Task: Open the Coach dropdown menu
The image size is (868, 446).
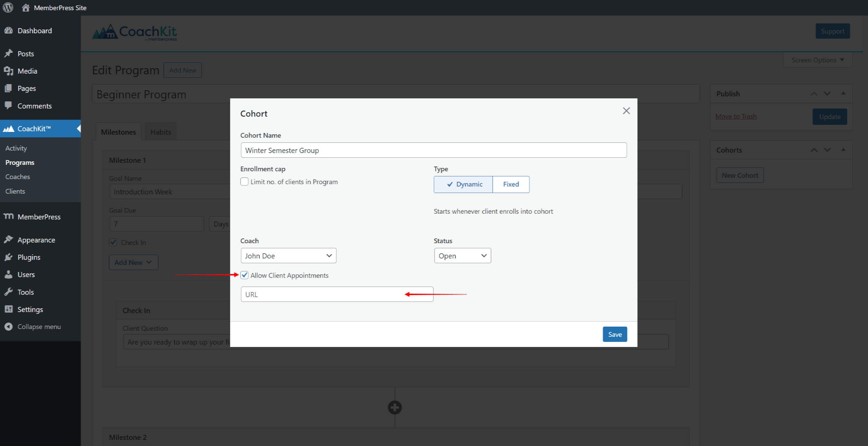Action: [288, 255]
